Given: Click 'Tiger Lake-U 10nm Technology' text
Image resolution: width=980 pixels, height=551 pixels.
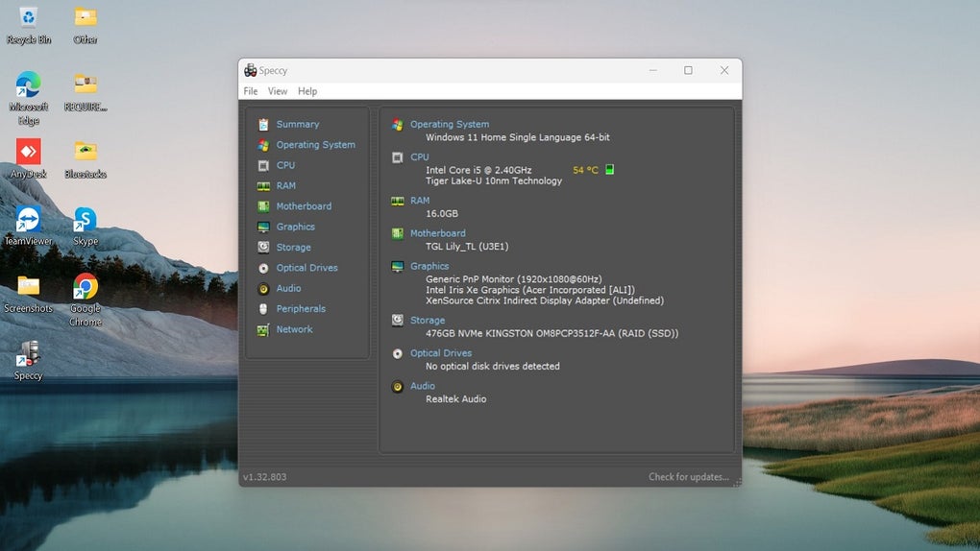Looking at the screenshot, I should 494,180.
